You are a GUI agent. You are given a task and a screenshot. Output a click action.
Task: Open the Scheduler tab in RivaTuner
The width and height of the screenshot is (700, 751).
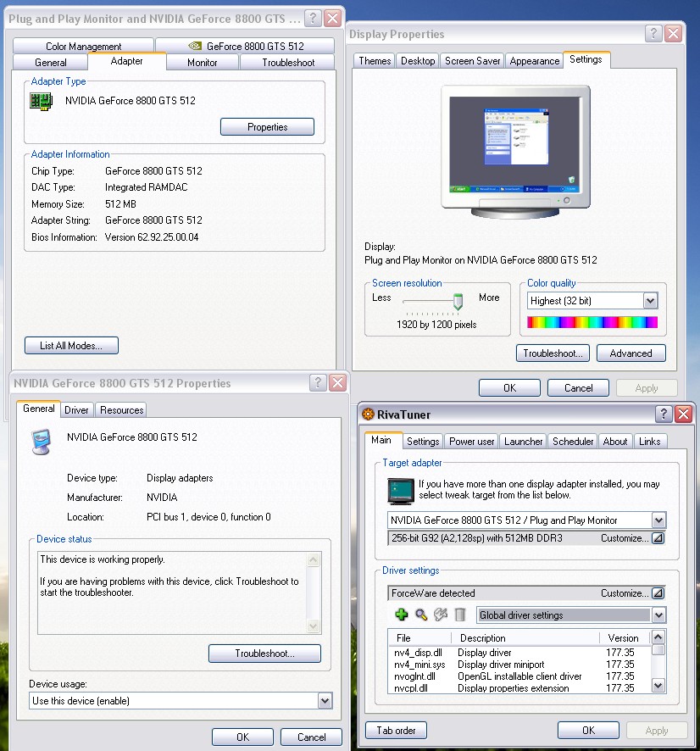pos(573,441)
